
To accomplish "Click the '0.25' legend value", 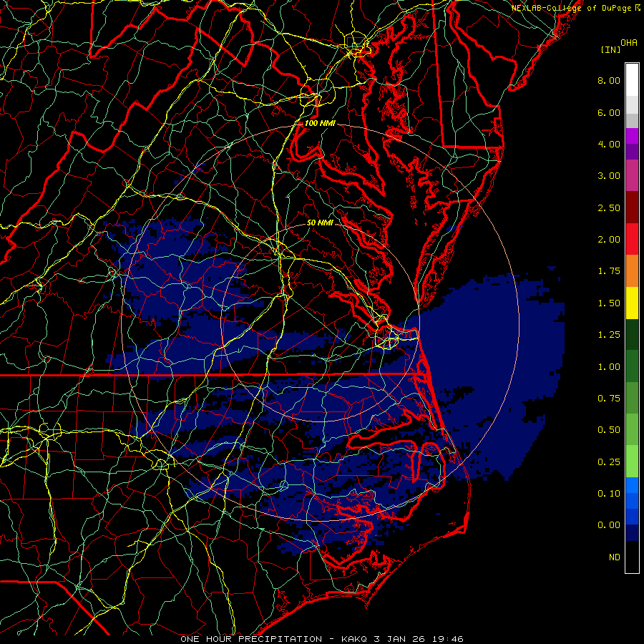I will (x=609, y=462).
